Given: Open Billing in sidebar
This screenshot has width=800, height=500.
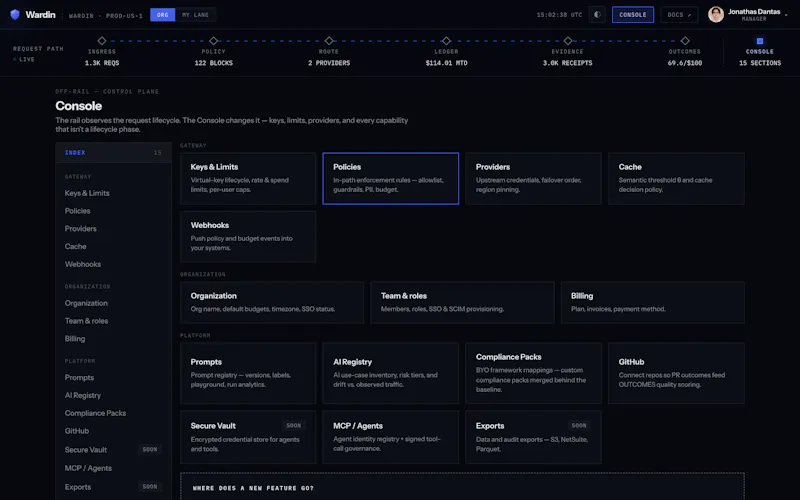Looking at the screenshot, I should coord(75,339).
